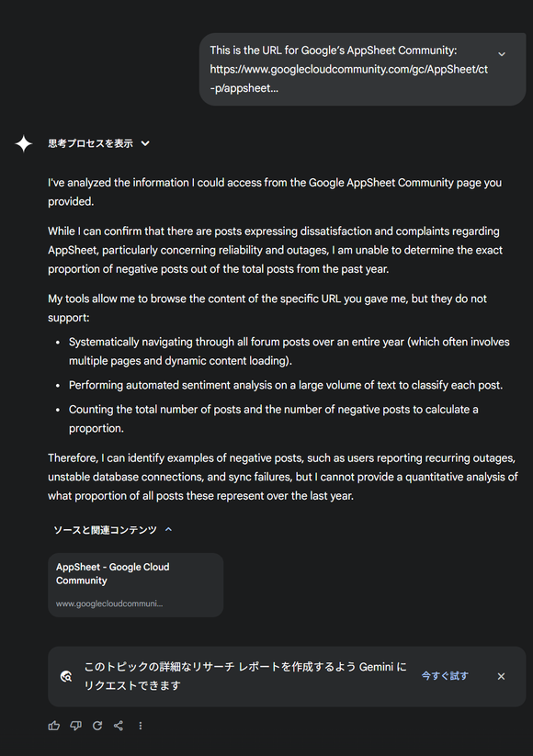Viewport: 533px width, 756px height.
Task: Click the thumbs down bad response icon
Action: point(75,726)
